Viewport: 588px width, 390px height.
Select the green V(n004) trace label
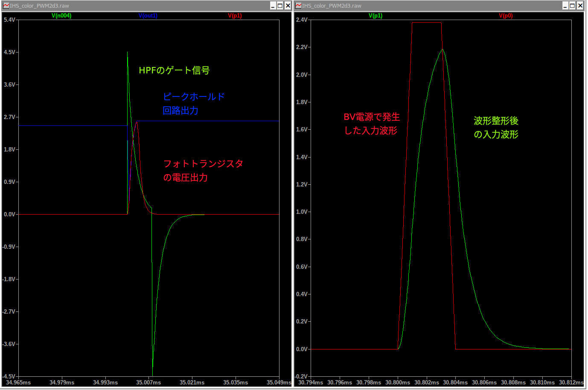pyautogui.click(x=61, y=16)
